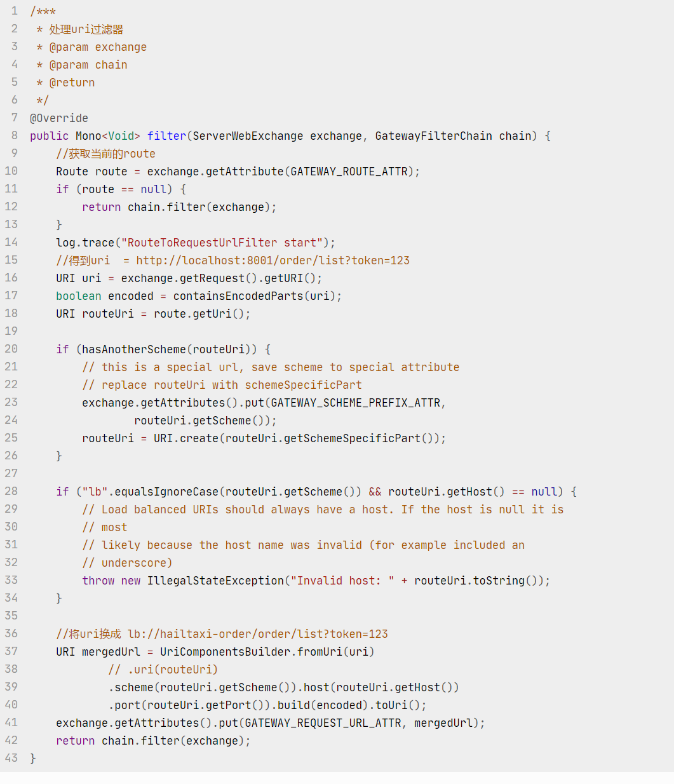This screenshot has height=784, width=674.
Task: Click the 'route == null' condition
Action: click(124, 189)
